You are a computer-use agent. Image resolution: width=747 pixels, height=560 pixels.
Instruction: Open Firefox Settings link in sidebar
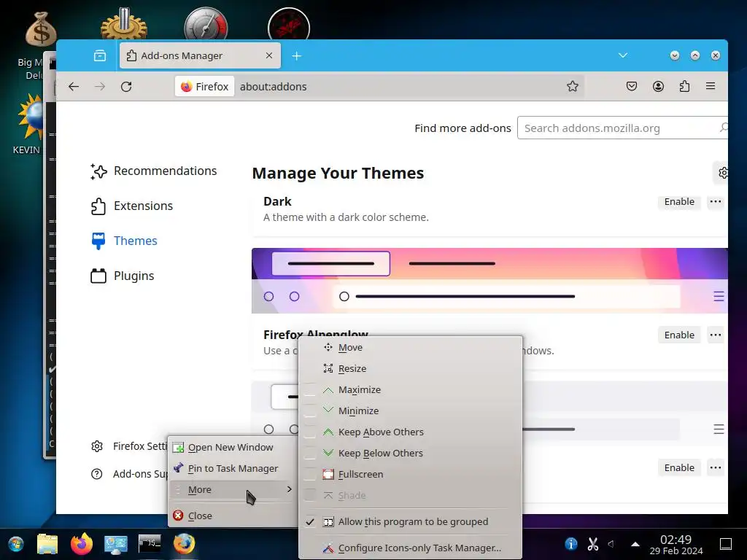128,446
